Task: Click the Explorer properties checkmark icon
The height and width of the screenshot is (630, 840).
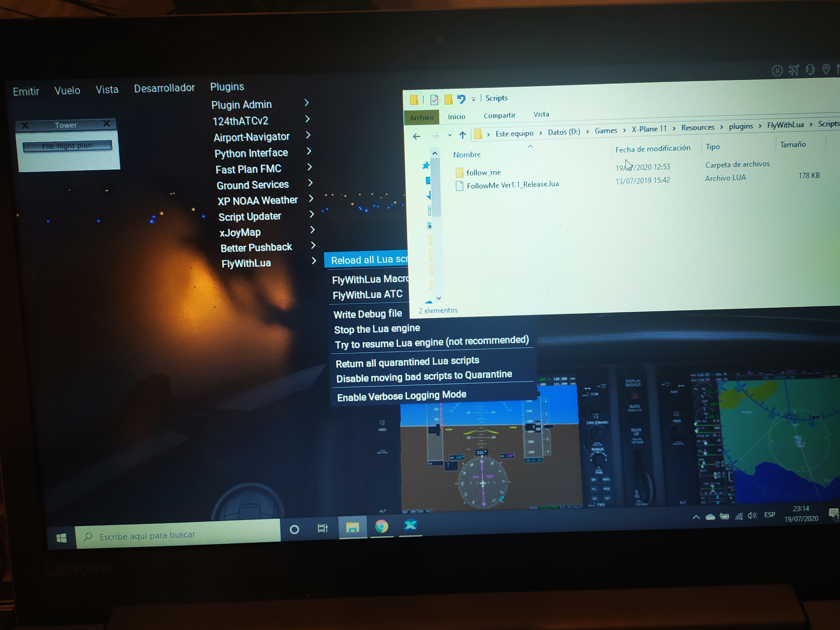Action: [434, 100]
